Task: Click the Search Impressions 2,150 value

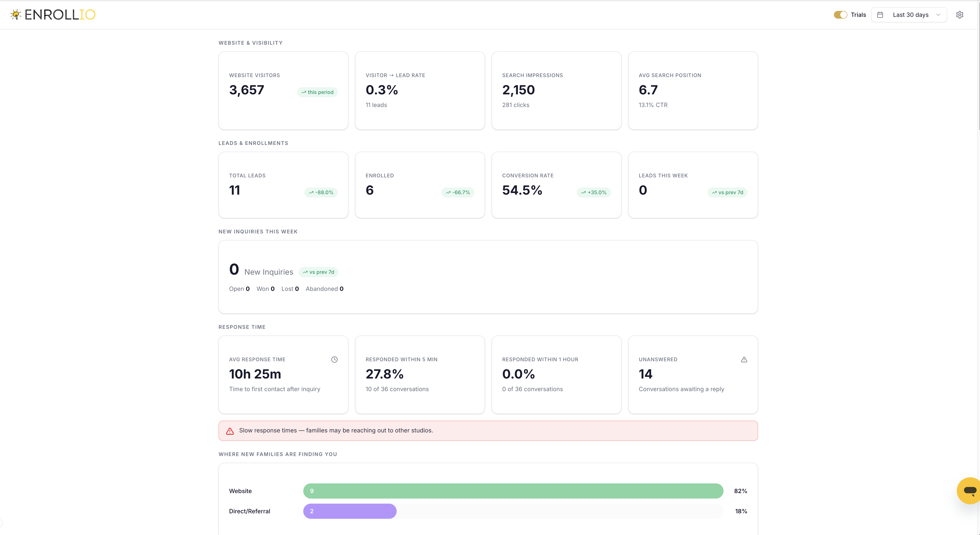Action: coord(518,90)
